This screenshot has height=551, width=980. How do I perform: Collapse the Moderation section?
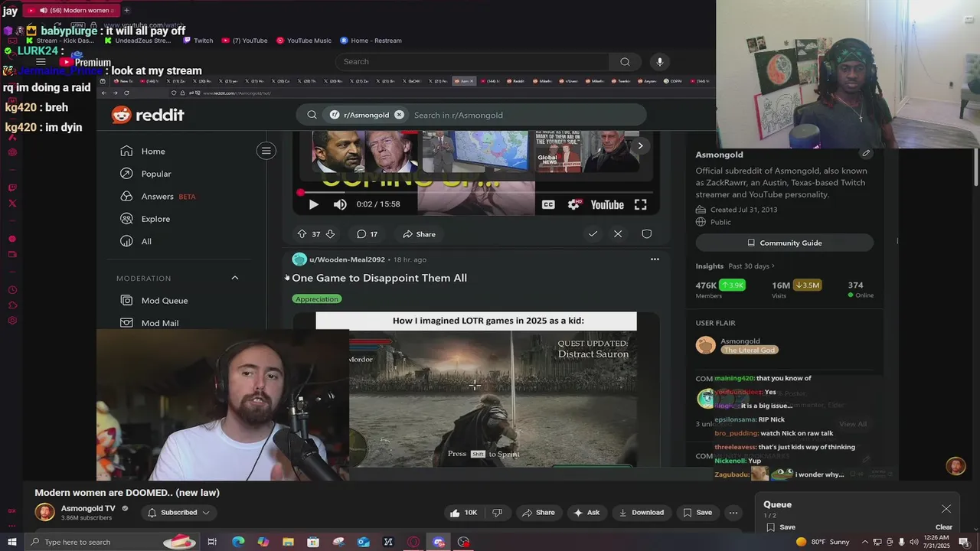tap(235, 278)
